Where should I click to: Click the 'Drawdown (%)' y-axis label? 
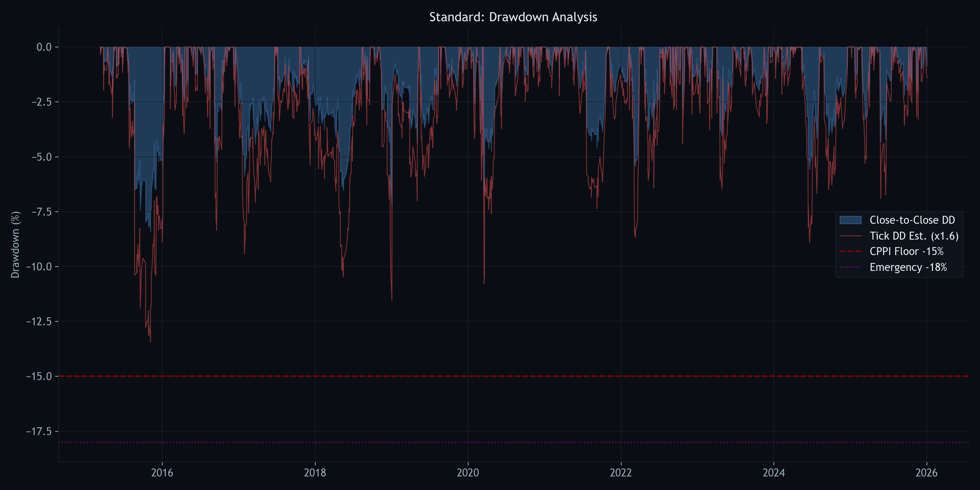15,245
